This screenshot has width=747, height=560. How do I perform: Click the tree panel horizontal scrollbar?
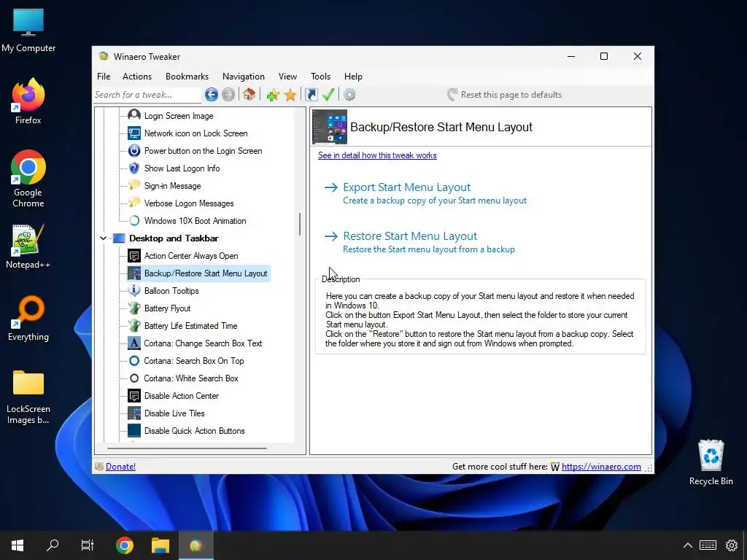click(187, 448)
